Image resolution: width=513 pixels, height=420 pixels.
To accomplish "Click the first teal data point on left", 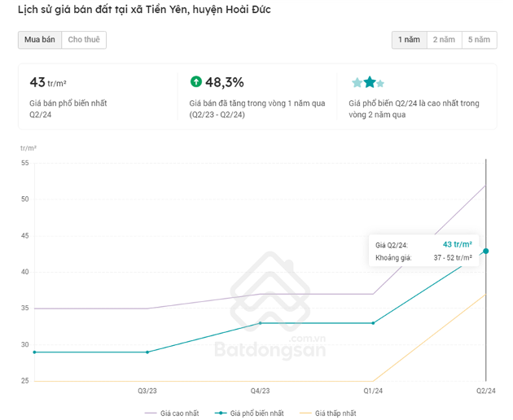I will coord(34,352).
